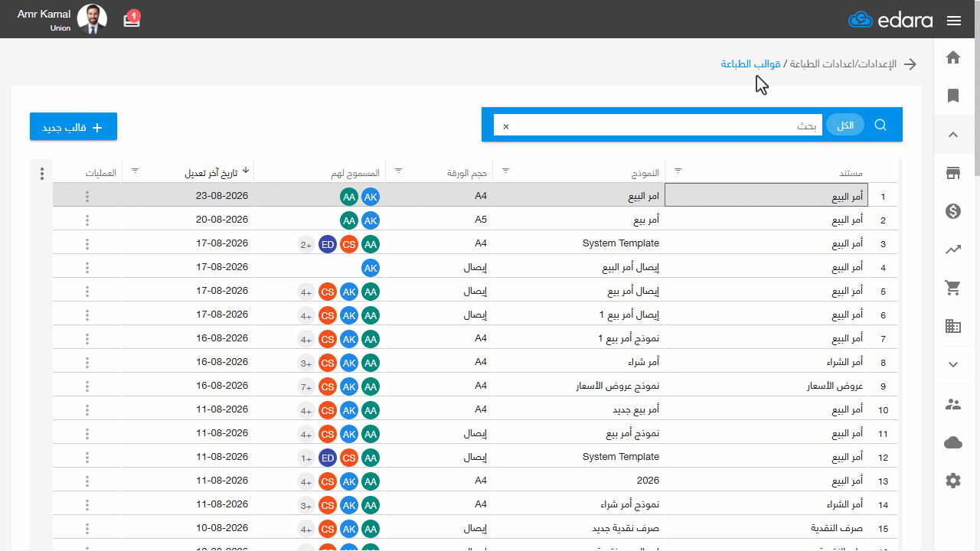The height and width of the screenshot is (551, 980).
Task: Open the cloud sidebar icon
Action: point(953,442)
